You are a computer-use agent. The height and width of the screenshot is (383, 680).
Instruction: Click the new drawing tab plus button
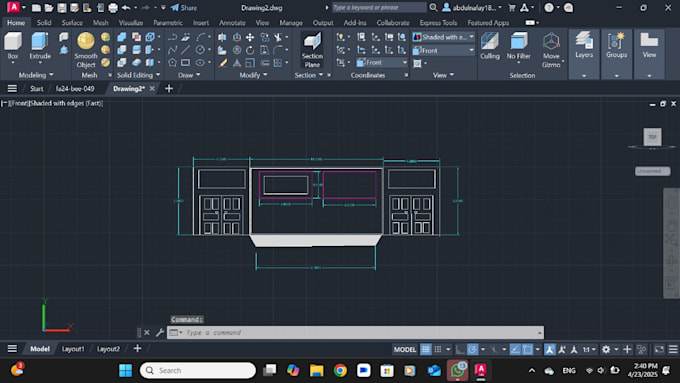tap(169, 88)
